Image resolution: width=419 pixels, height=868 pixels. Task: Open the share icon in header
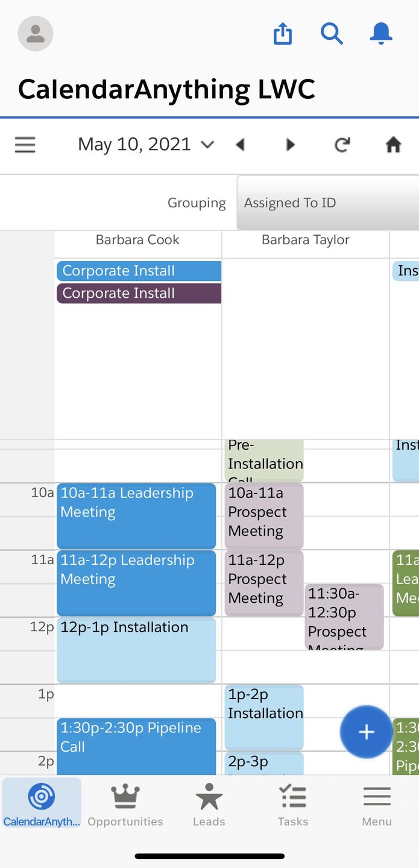tap(283, 34)
